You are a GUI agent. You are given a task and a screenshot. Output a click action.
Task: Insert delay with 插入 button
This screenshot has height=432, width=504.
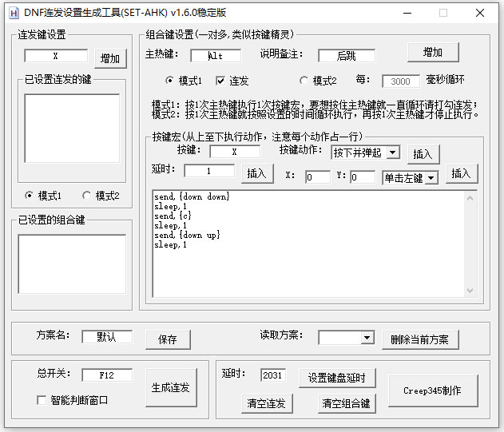click(x=257, y=173)
